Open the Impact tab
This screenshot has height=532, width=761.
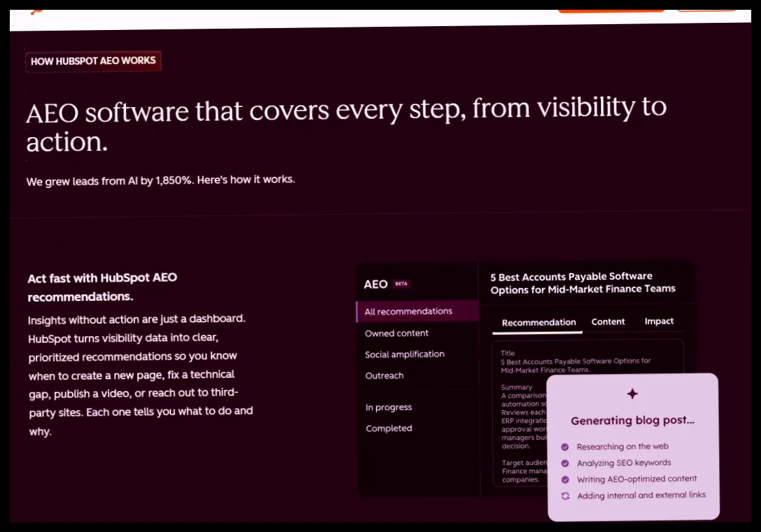tap(659, 321)
